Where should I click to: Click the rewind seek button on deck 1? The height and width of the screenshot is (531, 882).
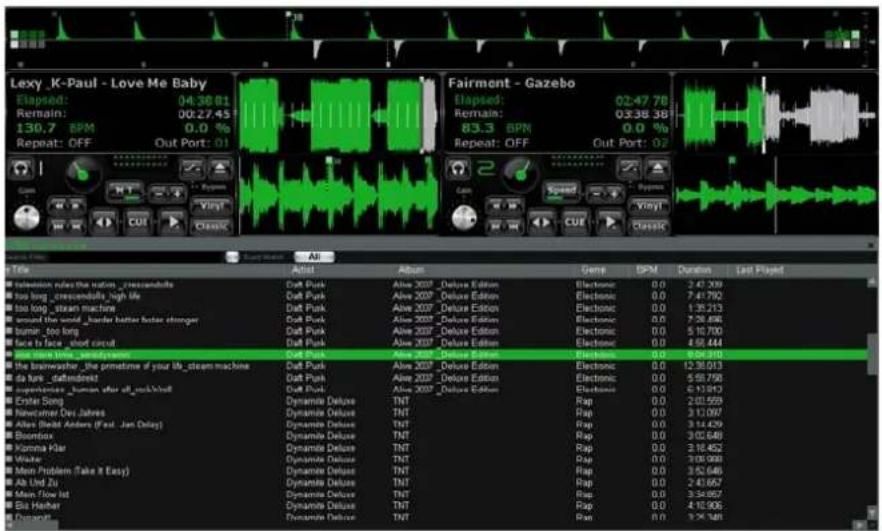coord(58,206)
